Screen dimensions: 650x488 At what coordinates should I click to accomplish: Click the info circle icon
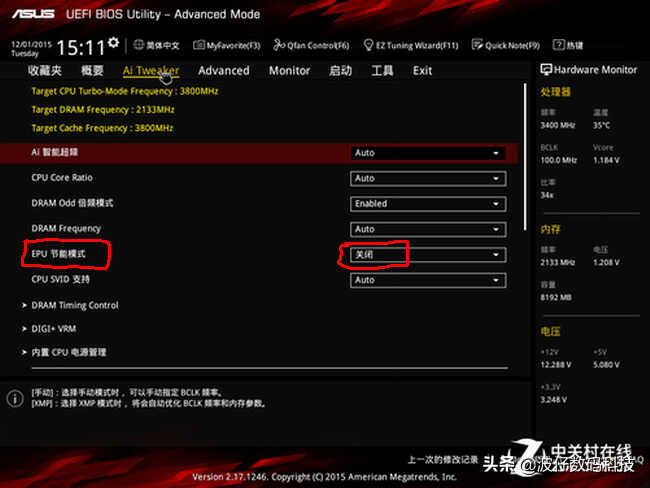coord(15,398)
